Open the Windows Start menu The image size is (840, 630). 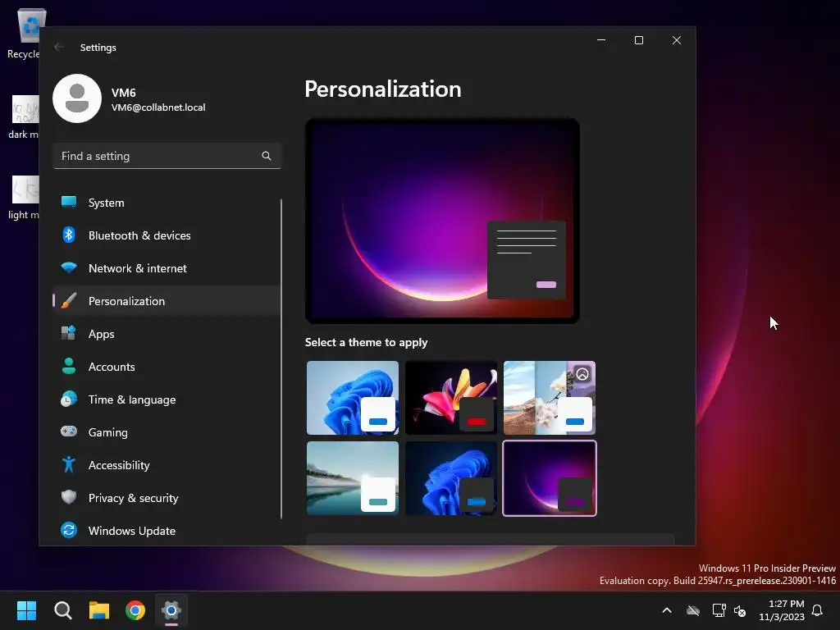click(x=27, y=610)
